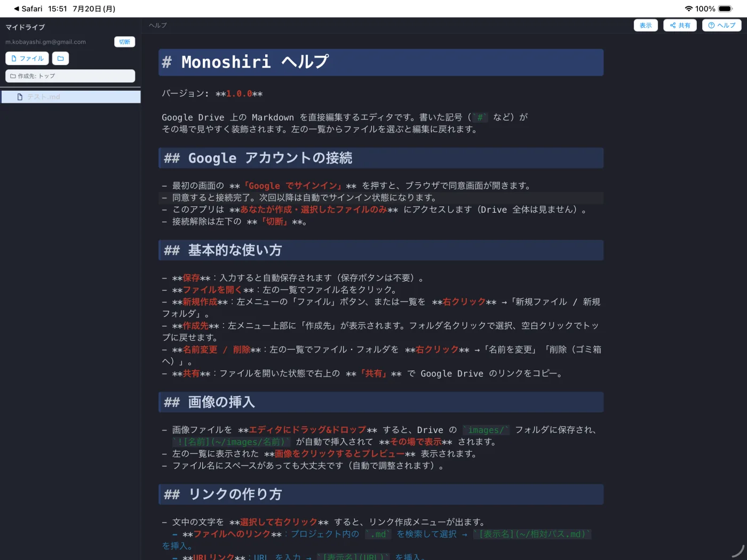
Task: Click the 共有 share button
Action: tap(680, 25)
